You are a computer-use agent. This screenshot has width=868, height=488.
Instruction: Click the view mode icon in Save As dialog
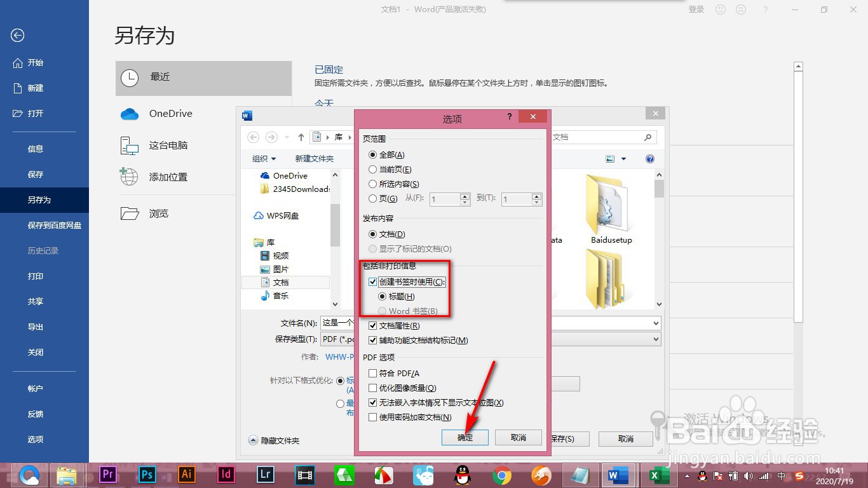click(611, 159)
